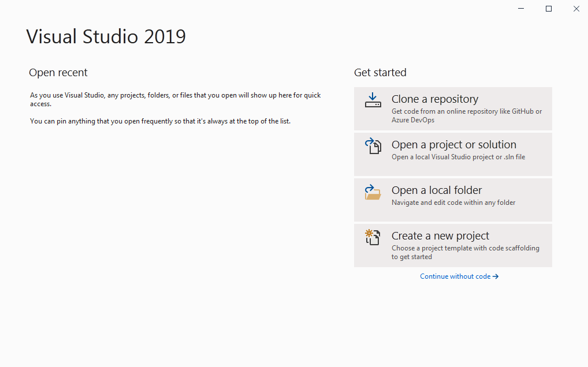Click the Get started heading
This screenshot has width=588, height=367.
(380, 72)
